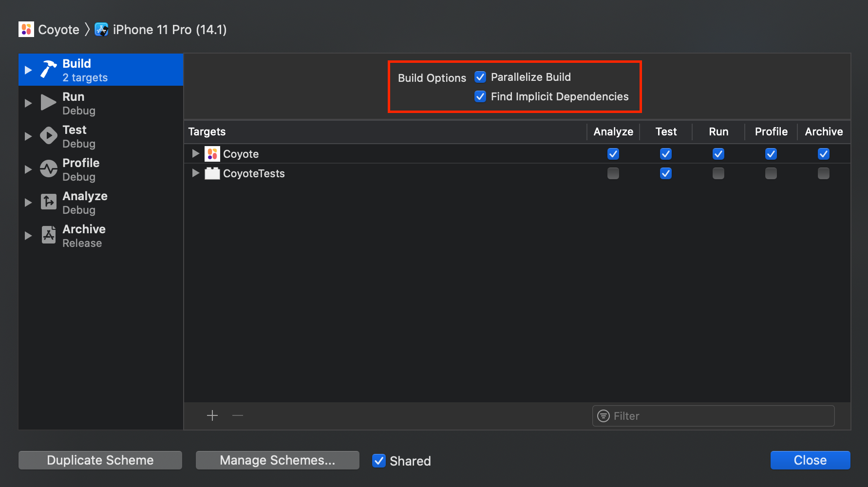
Task: Enable Archive for CoyoteTests target
Action: click(x=824, y=173)
